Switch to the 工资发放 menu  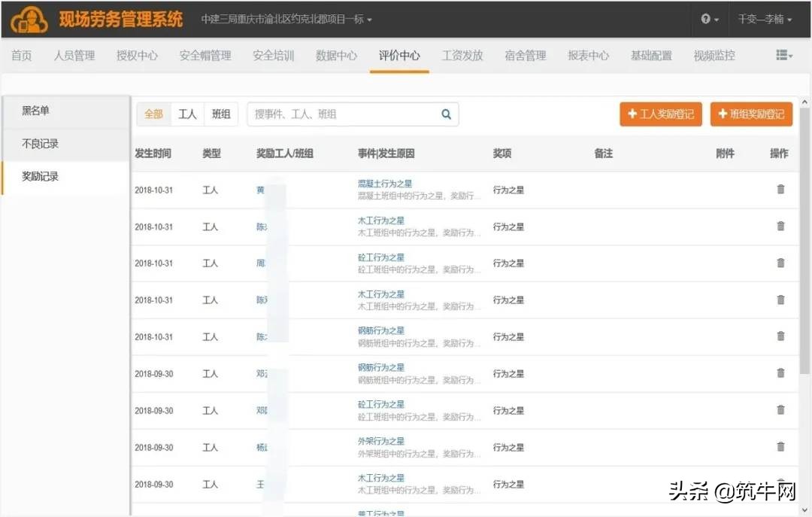point(462,54)
